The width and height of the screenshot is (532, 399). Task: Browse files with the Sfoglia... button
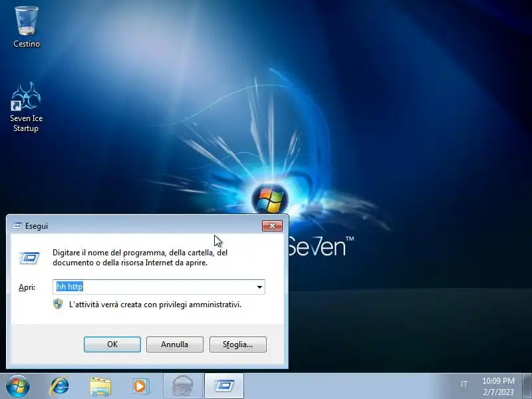238,344
